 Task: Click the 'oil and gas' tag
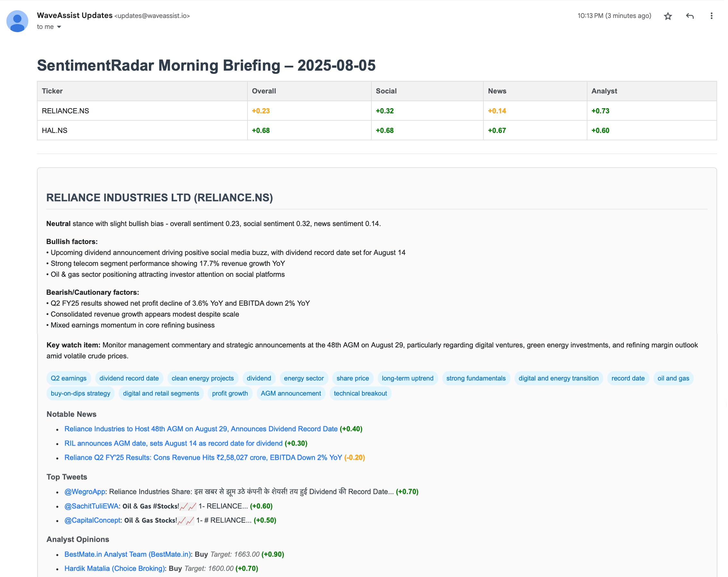(673, 378)
